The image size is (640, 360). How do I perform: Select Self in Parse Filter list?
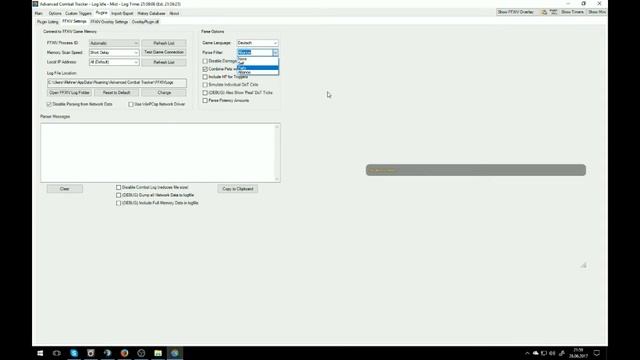point(258,63)
